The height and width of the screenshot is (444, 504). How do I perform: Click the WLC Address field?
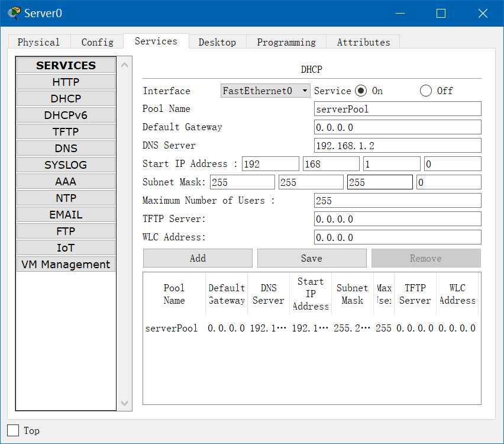398,237
